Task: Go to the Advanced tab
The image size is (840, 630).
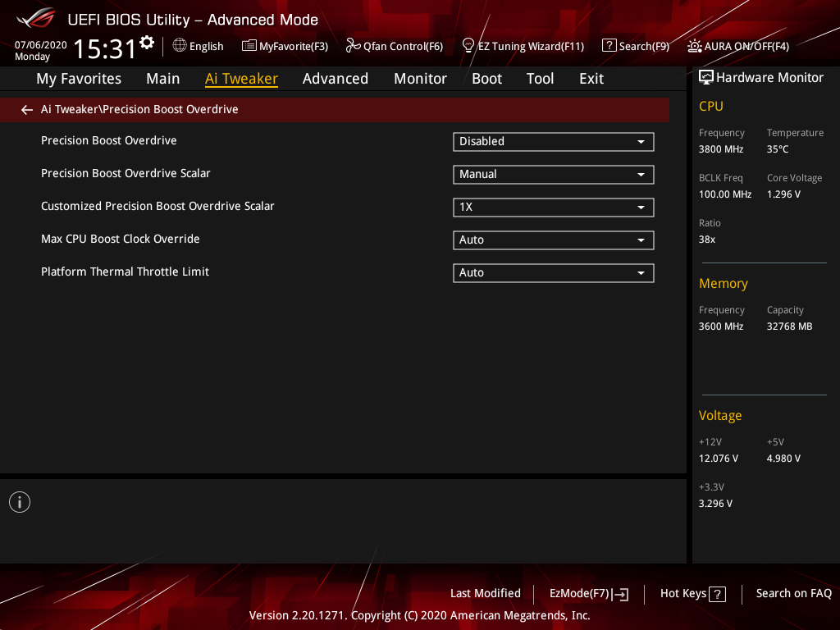Action: coord(336,79)
